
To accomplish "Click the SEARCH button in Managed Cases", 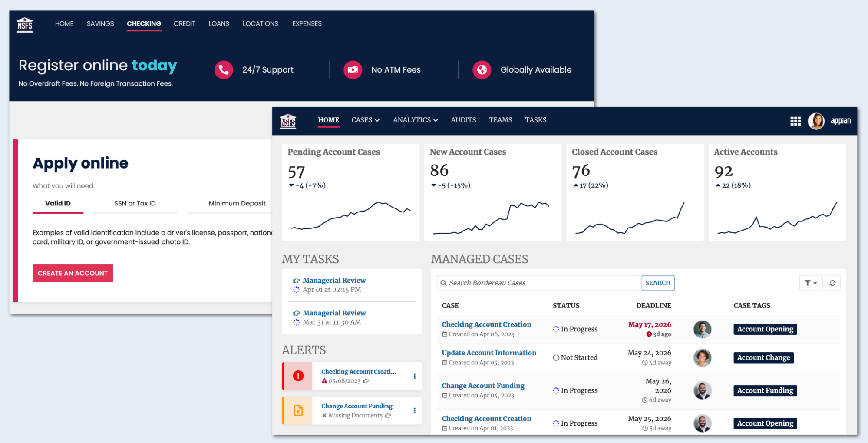I will [x=658, y=283].
